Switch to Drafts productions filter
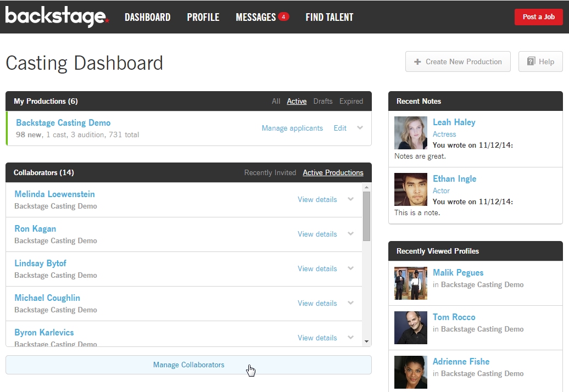The image size is (569, 392). (x=322, y=101)
